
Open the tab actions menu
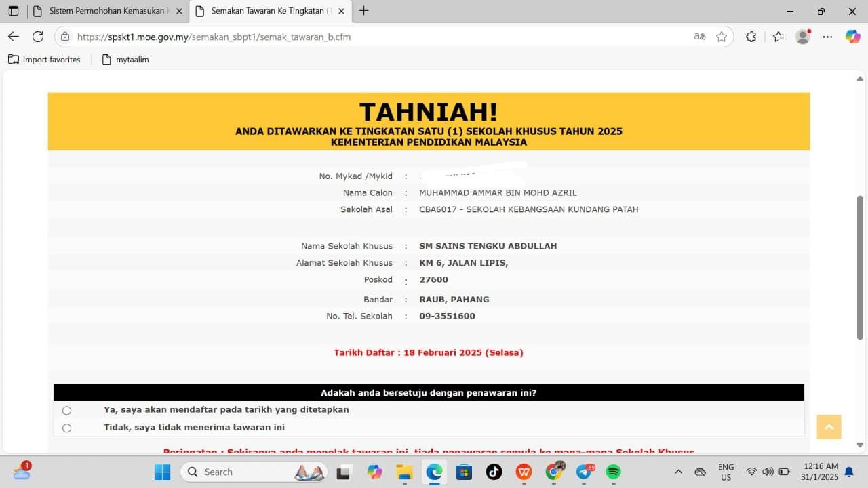(x=14, y=11)
